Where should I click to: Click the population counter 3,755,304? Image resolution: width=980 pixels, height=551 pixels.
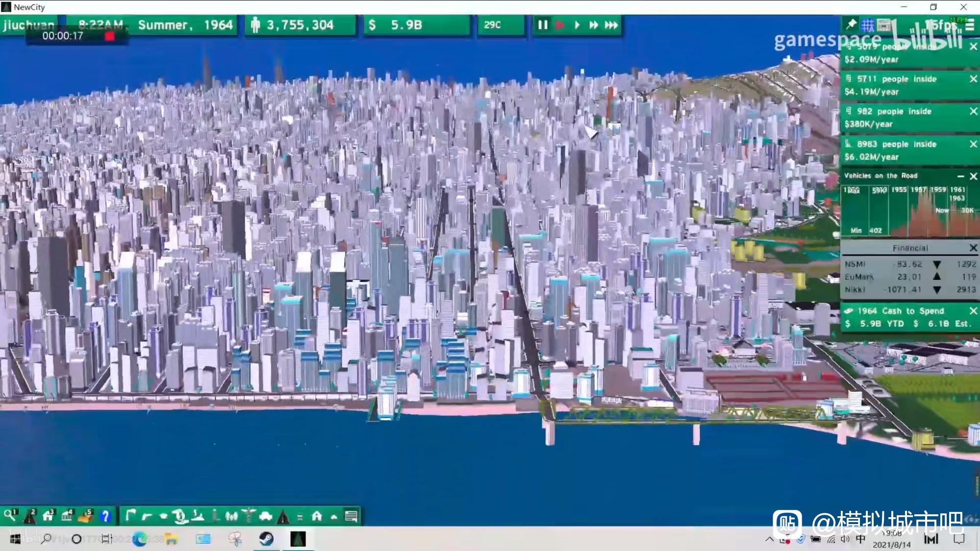[x=299, y=25]
